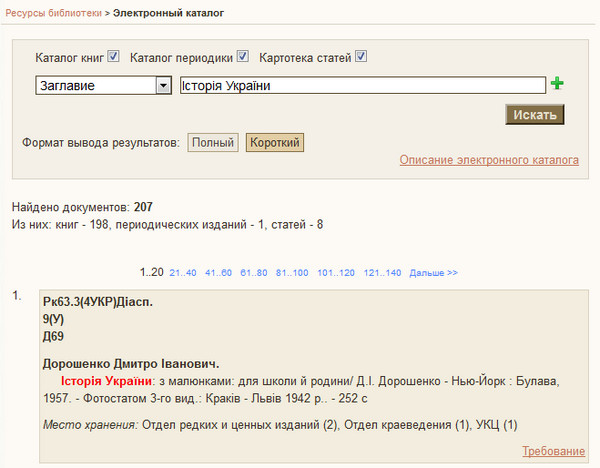600x468 pixels.
Task: Open results page 81..100
Action: [292, 273]
